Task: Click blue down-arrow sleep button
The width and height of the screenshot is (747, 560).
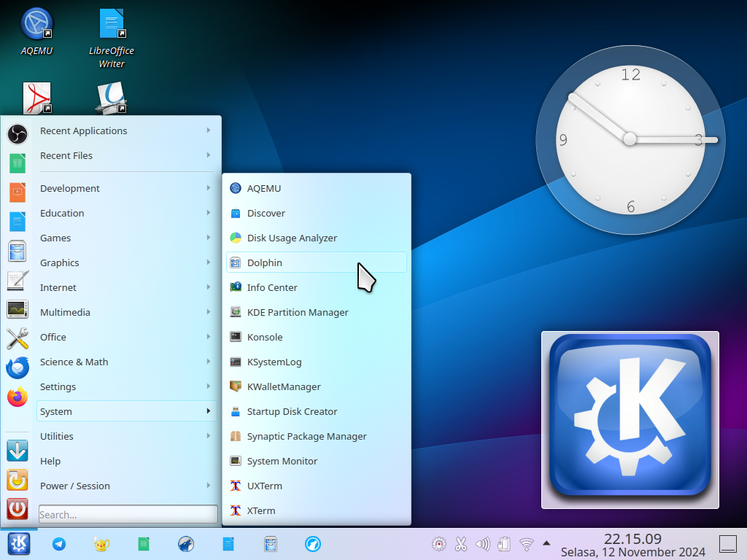Action: (18, 451)
